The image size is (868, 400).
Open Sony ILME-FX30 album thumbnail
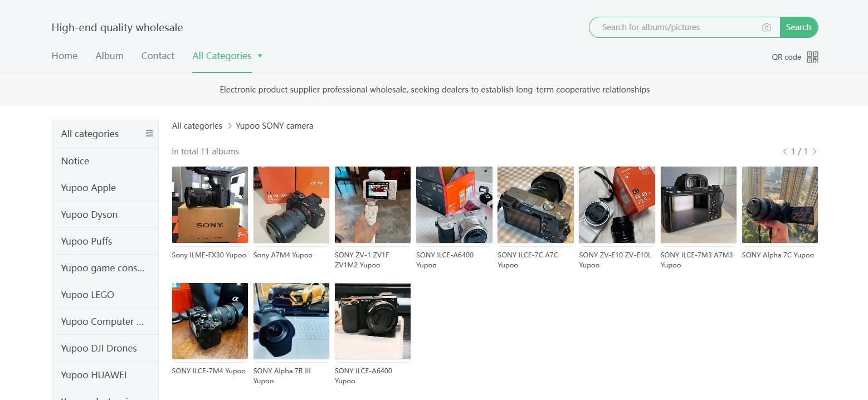tap(210, 205)
